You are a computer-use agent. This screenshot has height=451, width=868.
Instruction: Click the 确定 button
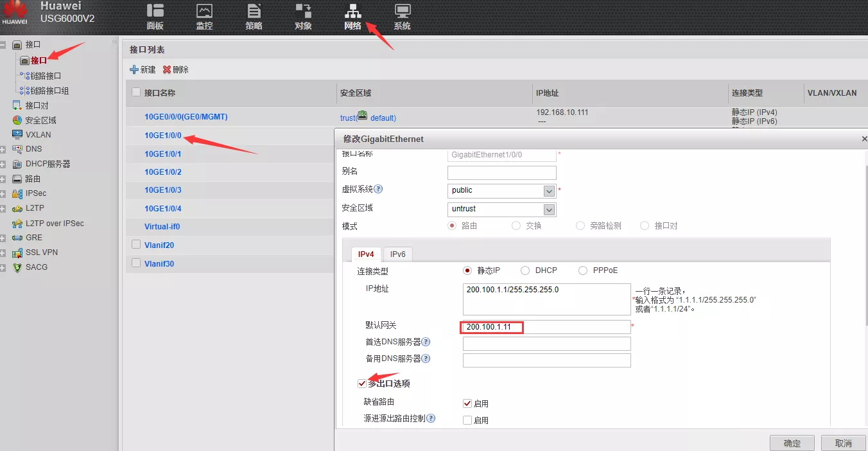click(792, 443)
